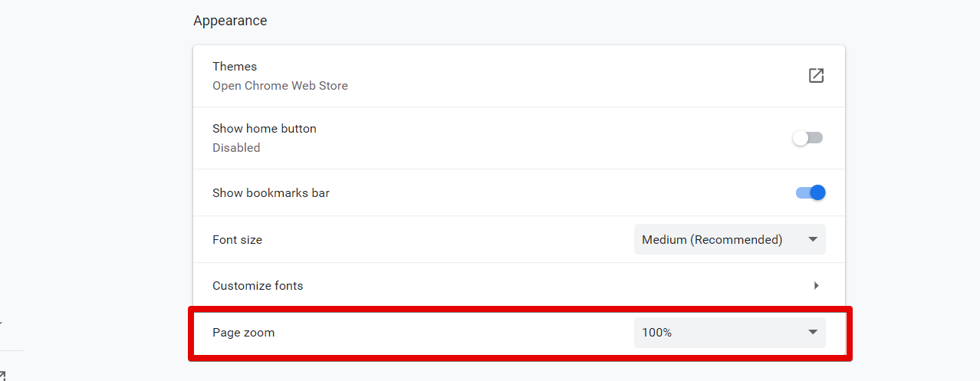The width and height of the screenshot is (980, 381).
Task: Click the Font size label
Action: (237, 240)
